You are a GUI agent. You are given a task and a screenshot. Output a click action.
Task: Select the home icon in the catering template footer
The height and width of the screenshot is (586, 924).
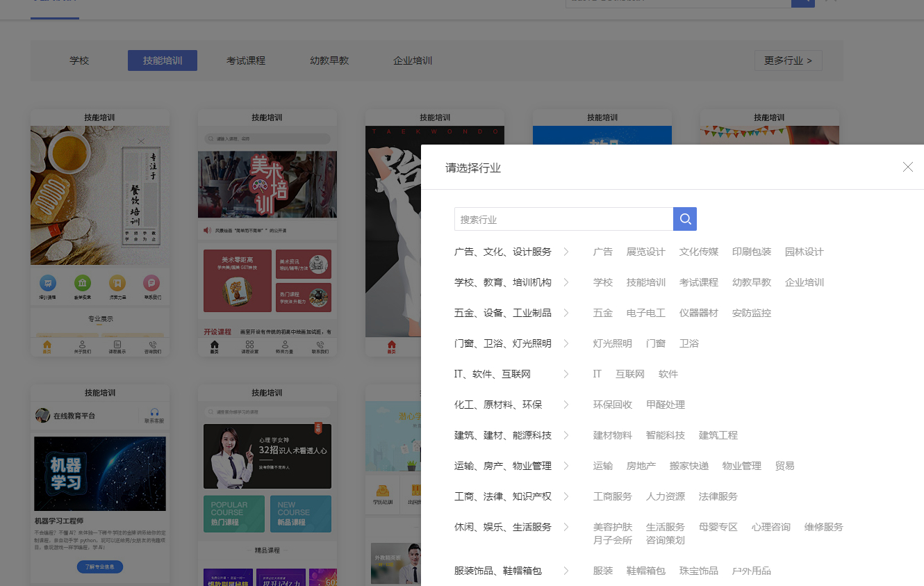coord(47,345)
